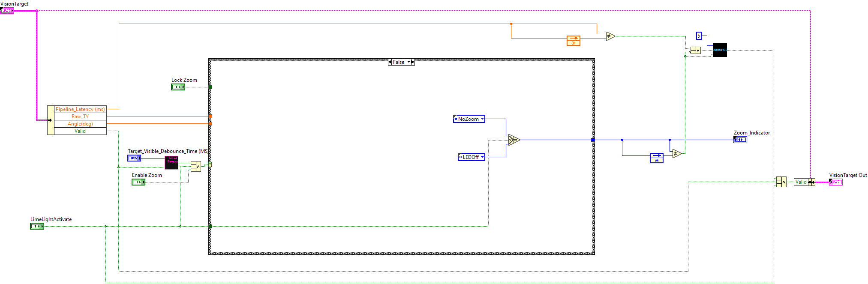This screenshot has width=868, height=284.
Task: Click the VisionTarget Out indicator terminal
Action: coord(835,182)
